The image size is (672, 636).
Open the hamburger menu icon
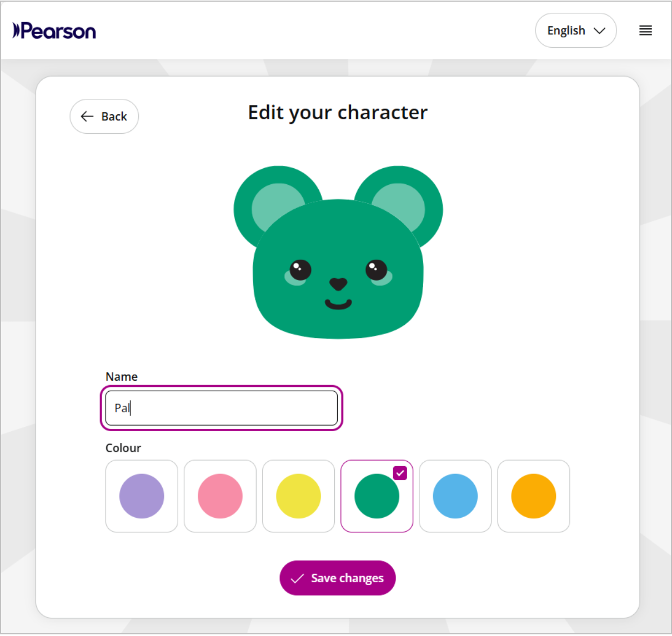click(645, 31)
